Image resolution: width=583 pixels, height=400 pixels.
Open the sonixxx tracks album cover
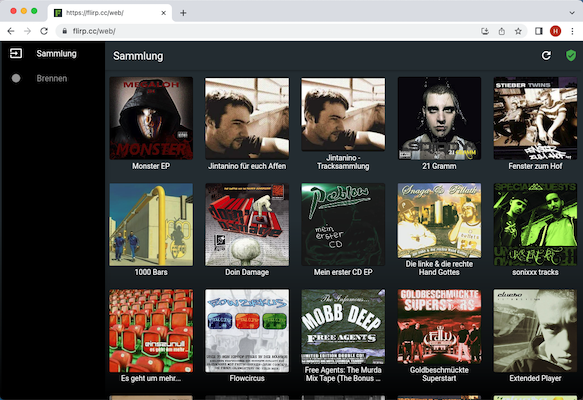coord(535,225)
